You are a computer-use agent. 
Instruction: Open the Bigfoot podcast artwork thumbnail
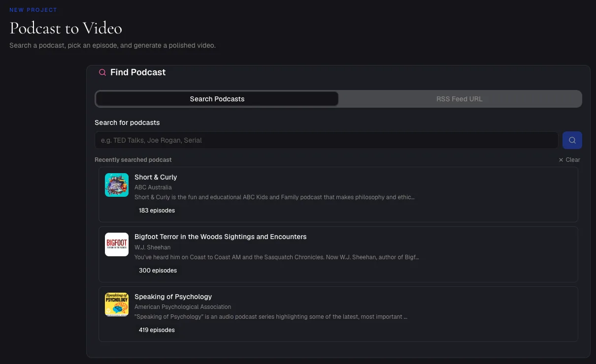click(x=117, y=244)
